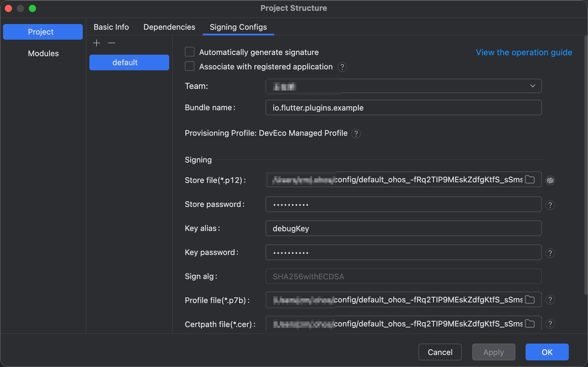Show help for Provisioning Profile

(356, 134)
